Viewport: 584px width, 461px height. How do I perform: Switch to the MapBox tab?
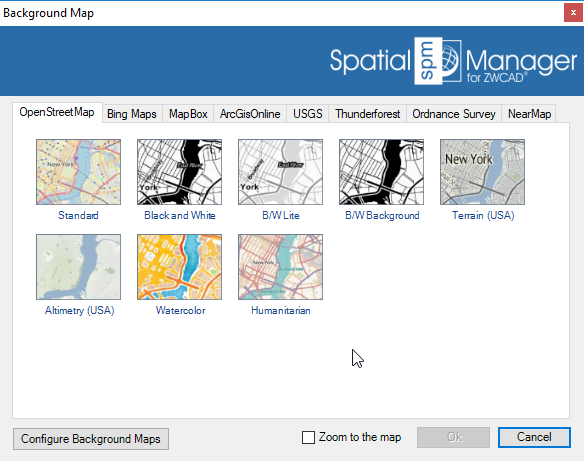(x=188, y=114)
